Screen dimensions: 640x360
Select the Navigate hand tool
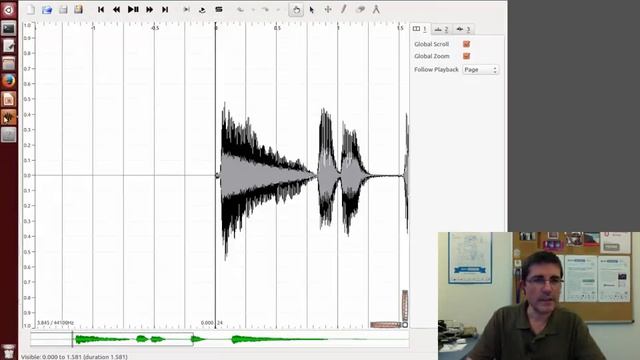(x=296, y=9)
